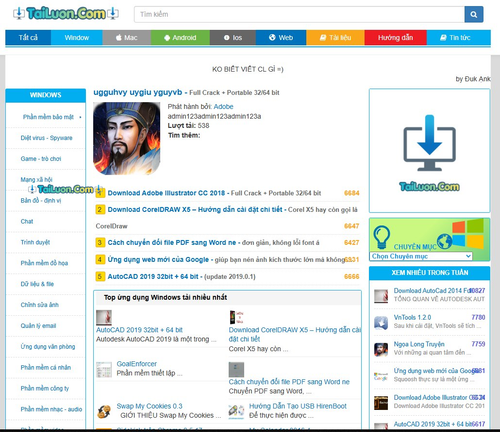
Task: Click the USB HirenBoot guide icon
Action: coord(236,412)
